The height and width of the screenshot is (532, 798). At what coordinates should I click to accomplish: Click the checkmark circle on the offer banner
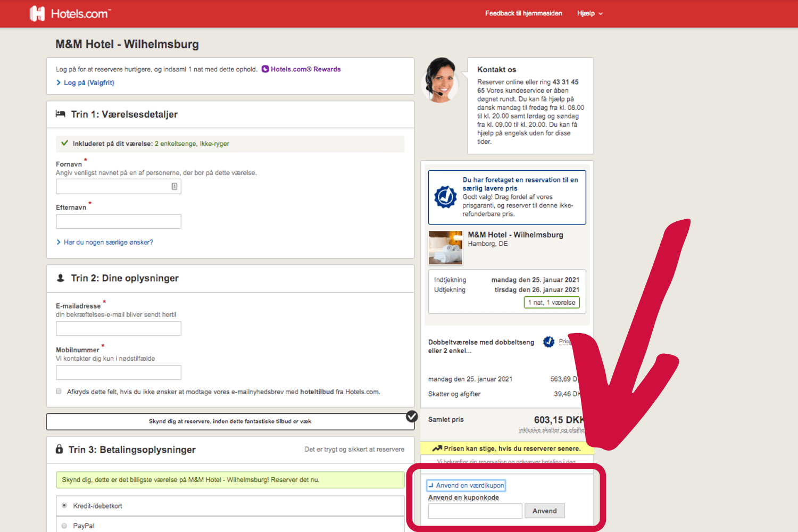[x=412, y=417]
